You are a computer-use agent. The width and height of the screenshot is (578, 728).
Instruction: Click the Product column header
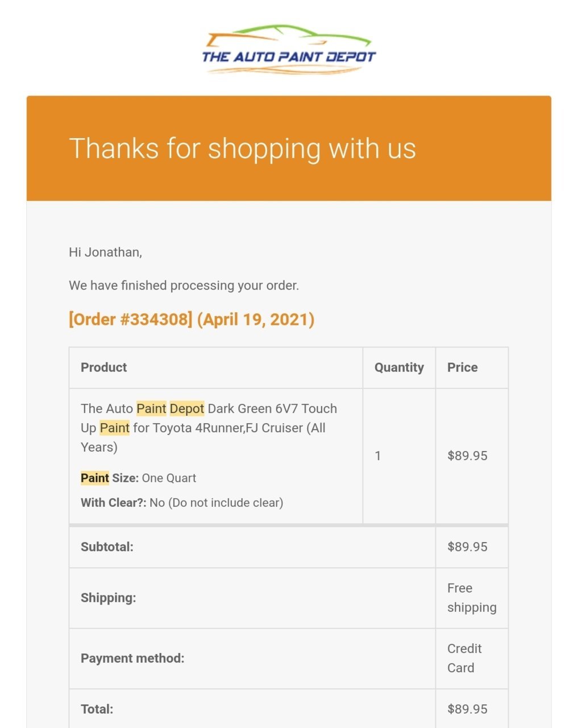(104, 367)
